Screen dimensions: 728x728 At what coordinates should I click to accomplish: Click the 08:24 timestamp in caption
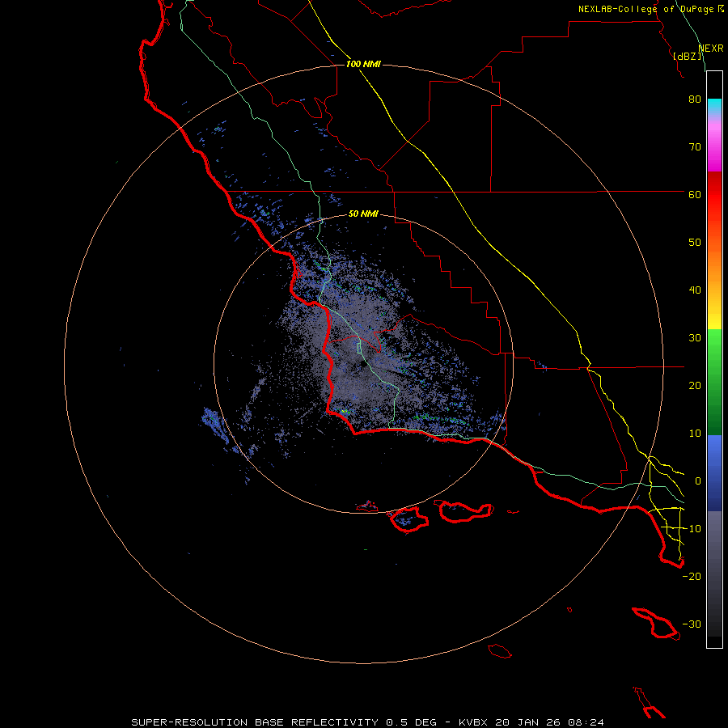tap(585, 722)
